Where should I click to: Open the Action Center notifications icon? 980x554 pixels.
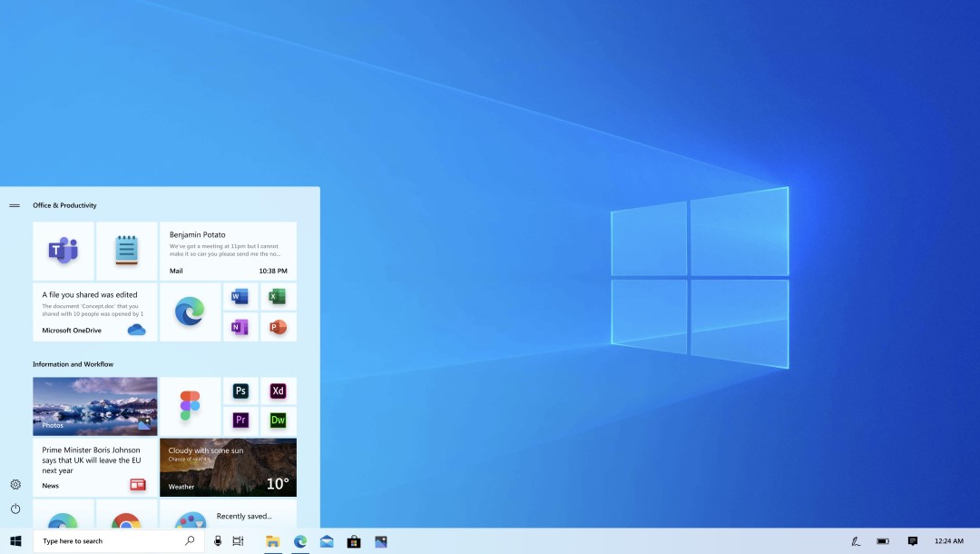tap(913, 541)
